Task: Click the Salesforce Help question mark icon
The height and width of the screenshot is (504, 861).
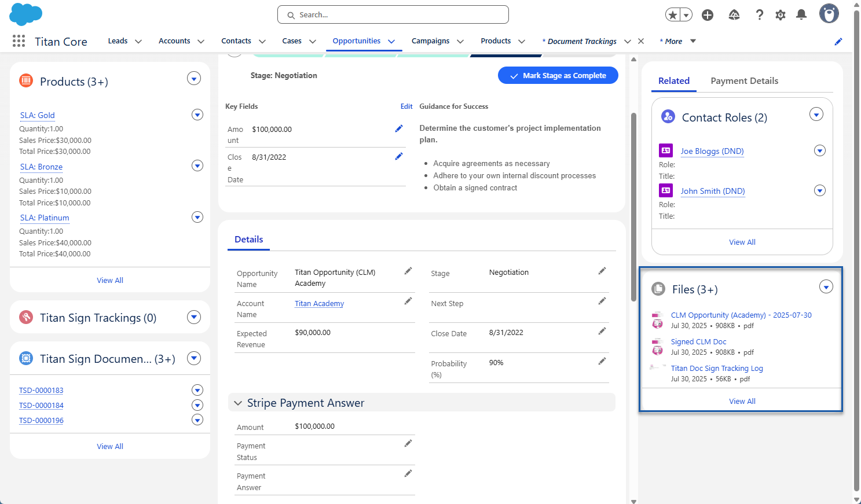Action: [x=759, y=14]
